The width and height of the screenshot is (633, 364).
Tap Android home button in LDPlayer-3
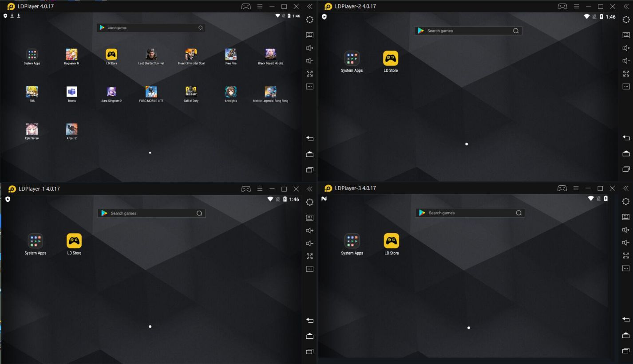(x=626, y=335)
